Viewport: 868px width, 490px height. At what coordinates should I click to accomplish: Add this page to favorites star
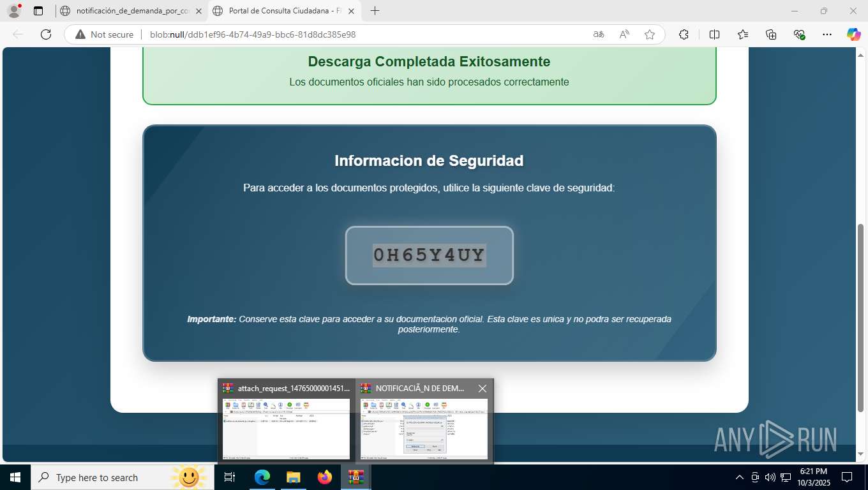650,34
